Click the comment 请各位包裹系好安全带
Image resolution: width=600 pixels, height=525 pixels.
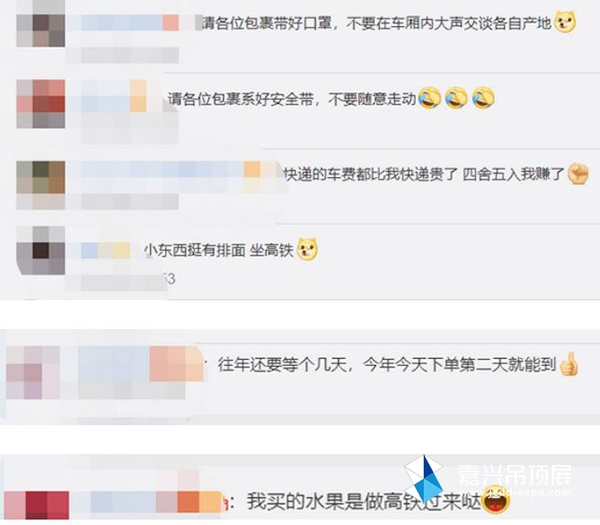(292, 99)
